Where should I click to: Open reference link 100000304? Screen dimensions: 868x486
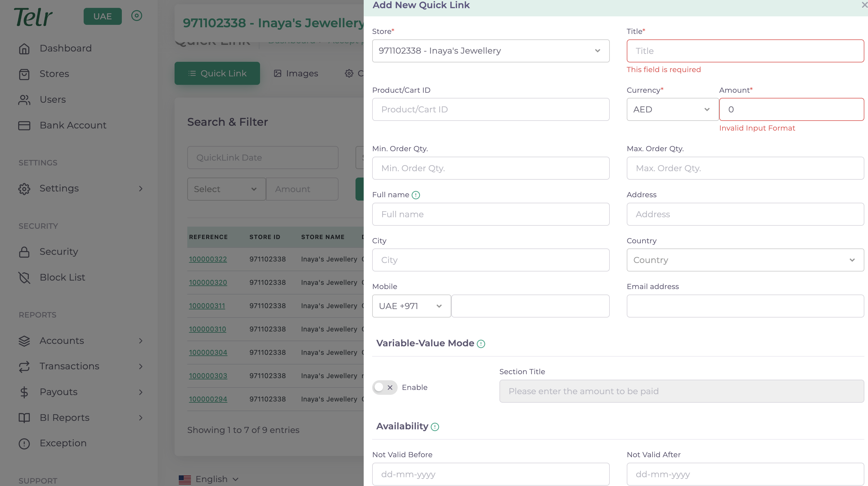click(208, 353)
